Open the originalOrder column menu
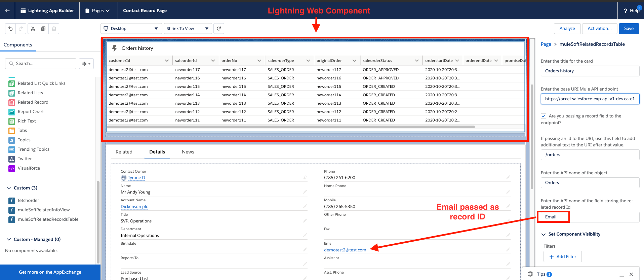The image size is (644, 280). 354,61
